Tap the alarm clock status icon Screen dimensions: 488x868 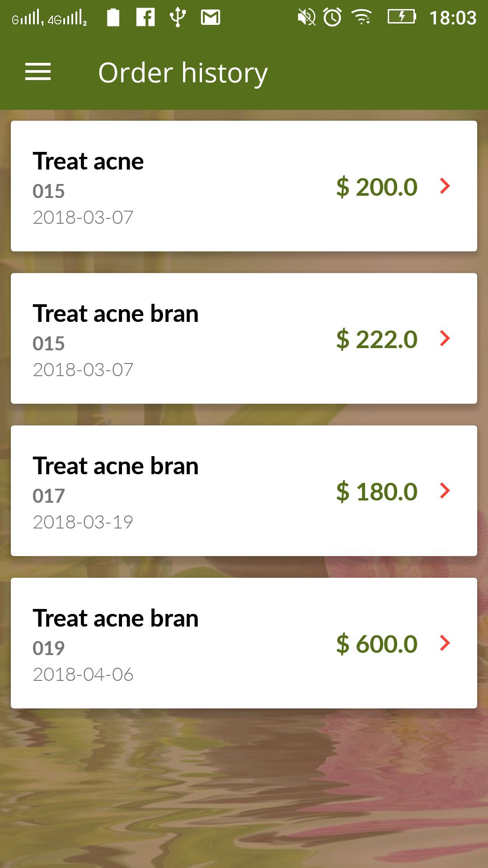click(333, 18)
